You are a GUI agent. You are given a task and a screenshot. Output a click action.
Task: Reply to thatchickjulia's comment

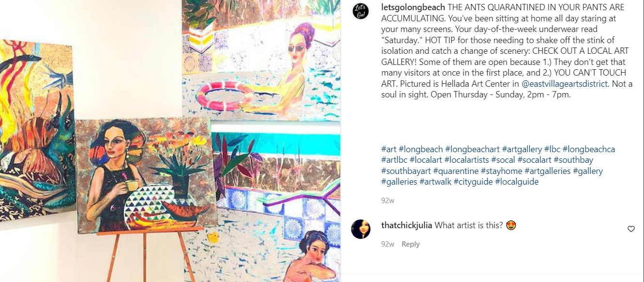411,244
